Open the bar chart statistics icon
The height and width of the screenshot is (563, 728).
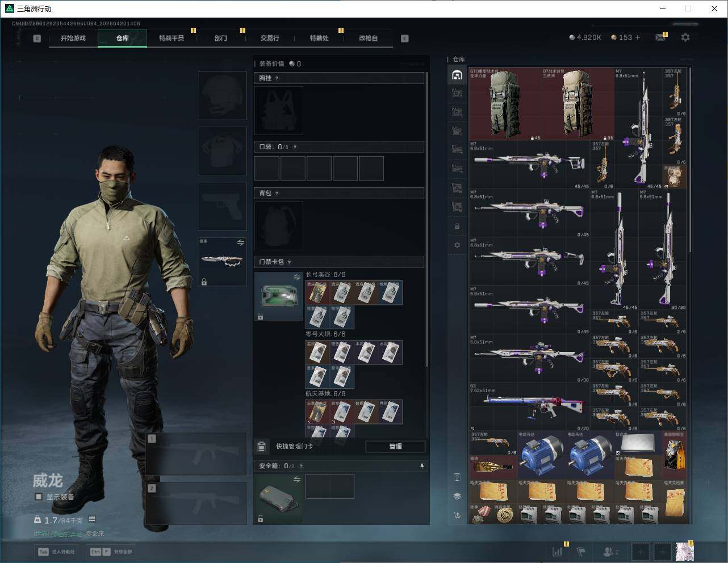(x=558, y=551)
